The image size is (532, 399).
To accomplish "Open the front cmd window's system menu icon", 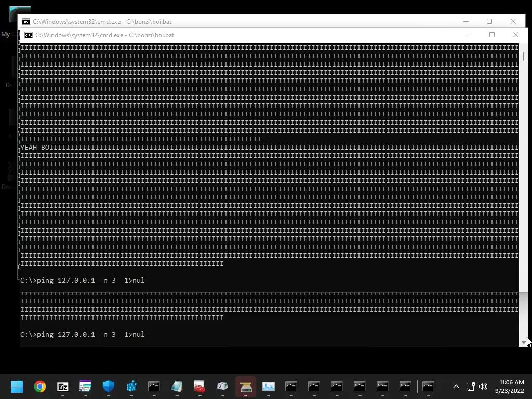I will [x=29, y=35].
